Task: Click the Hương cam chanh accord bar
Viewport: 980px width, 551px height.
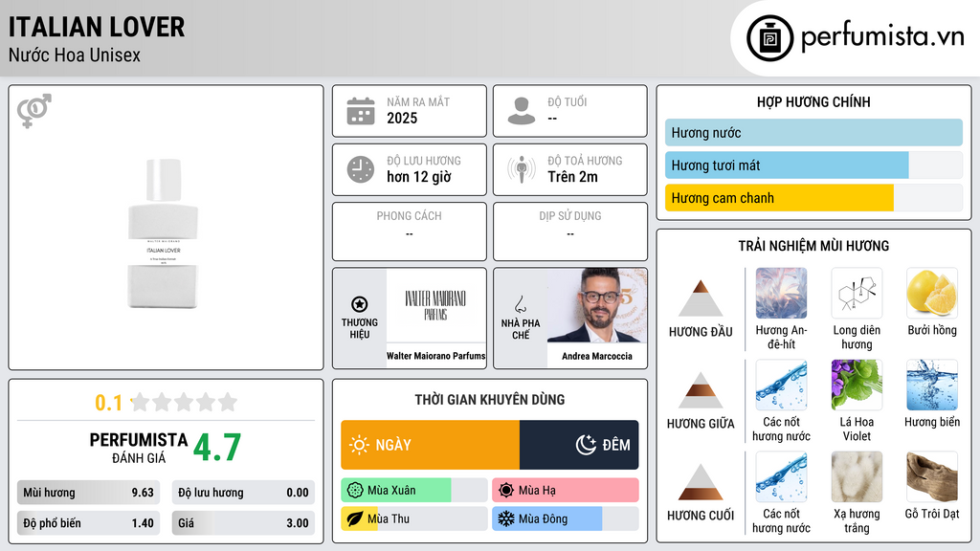Action: click(x=813, y=197)
